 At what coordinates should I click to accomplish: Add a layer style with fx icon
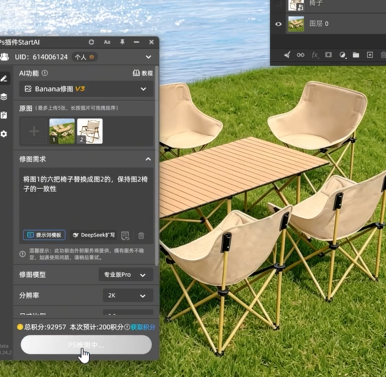point(315,55)
